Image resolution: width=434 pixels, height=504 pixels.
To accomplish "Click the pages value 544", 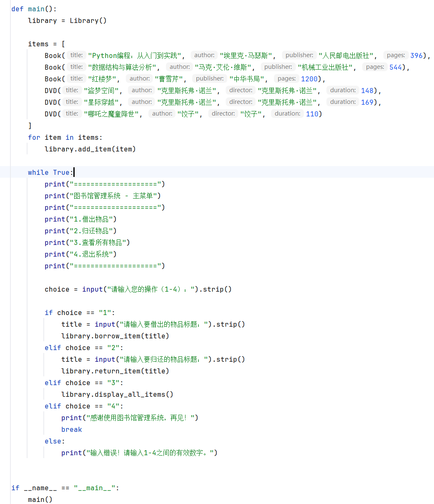I will point(396,67).
